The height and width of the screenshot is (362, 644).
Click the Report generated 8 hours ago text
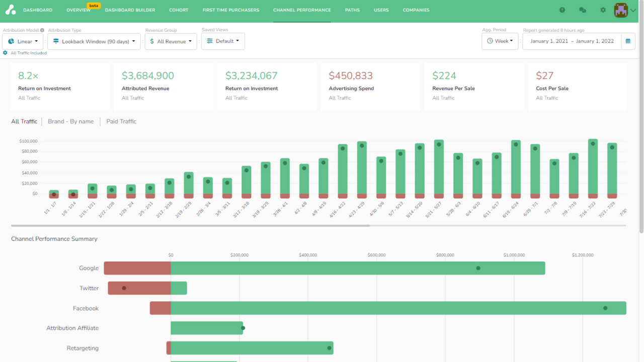pyautogui.click(x=553, y=30)
